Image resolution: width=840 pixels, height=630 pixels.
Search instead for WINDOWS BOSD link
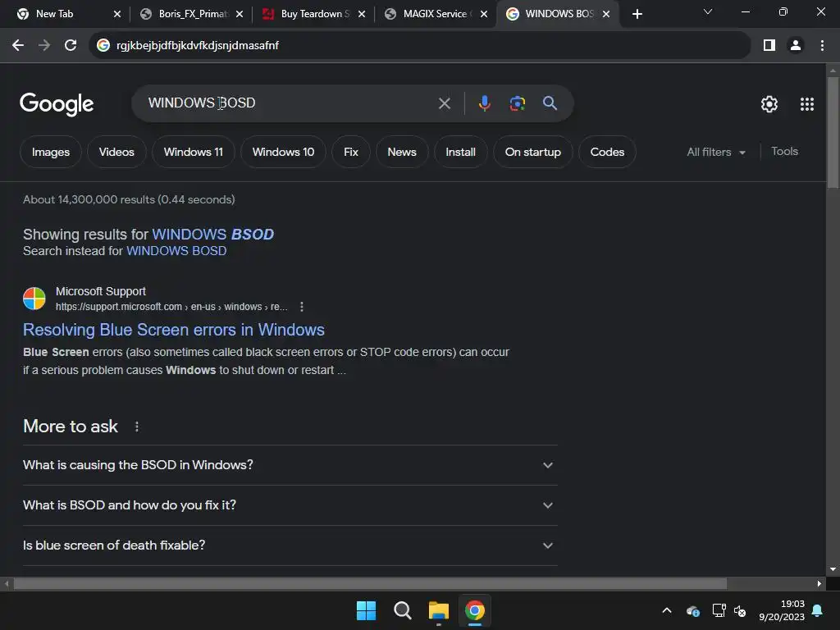point(176,251)
